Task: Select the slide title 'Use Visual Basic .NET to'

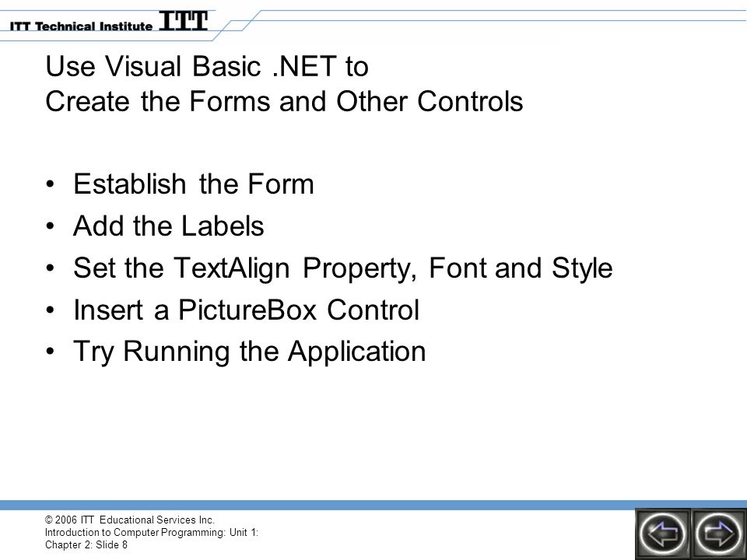Action: (x=207, y=65)
